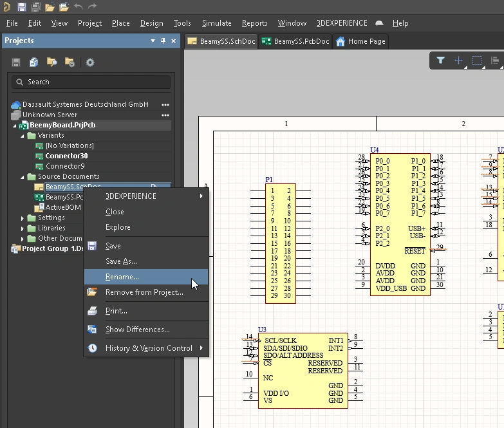
Task: Open more options for Dassault Systemes server
Action: [165, 105]
